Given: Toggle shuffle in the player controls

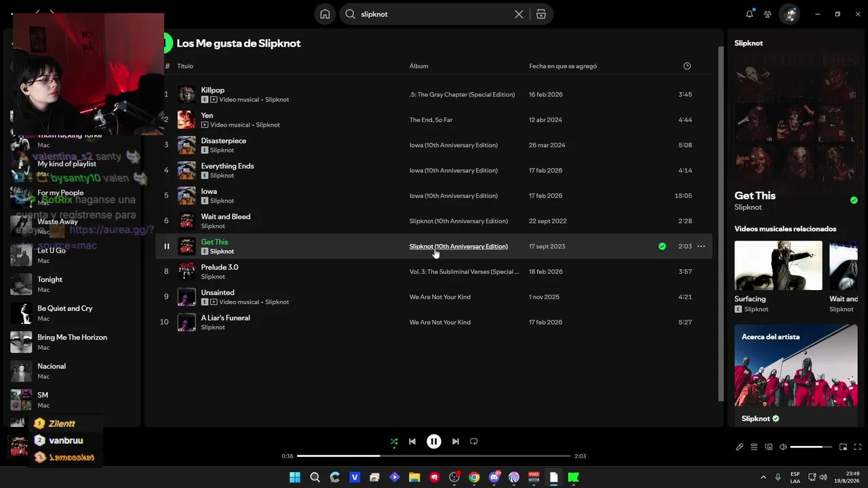Looking at the screenshot, I should (x=394, y=441).
